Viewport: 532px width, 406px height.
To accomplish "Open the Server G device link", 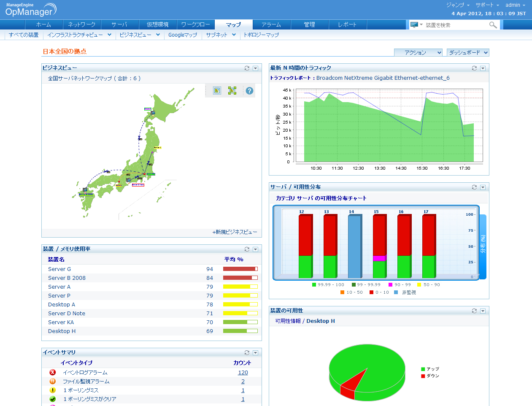I will [59, 269].
